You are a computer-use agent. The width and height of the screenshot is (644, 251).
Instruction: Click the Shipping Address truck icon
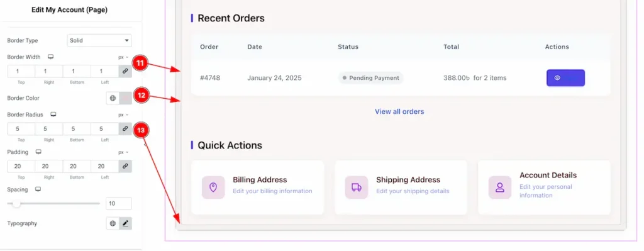[356, 187]
